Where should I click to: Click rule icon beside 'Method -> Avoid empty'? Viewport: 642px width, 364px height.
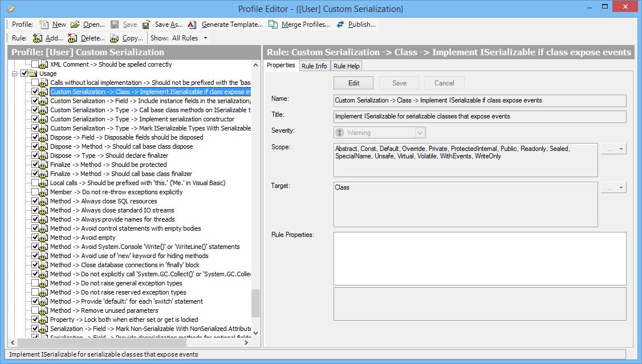[x=43, y=238]
